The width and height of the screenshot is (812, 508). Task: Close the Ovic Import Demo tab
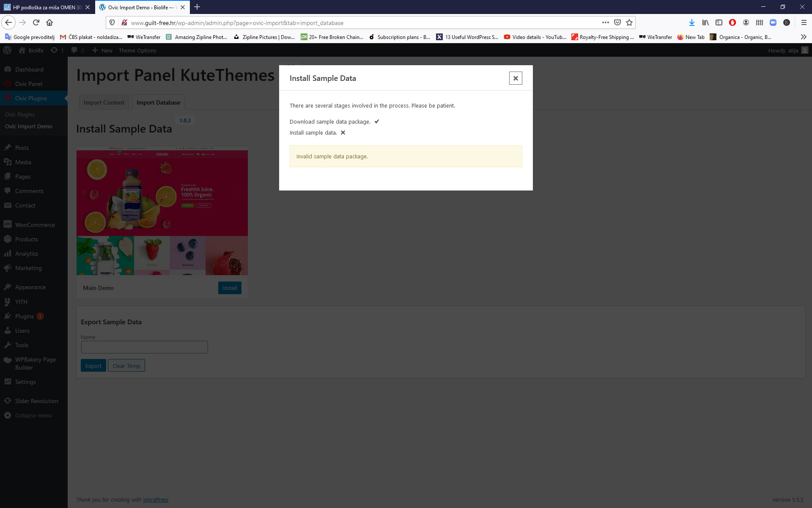[183, 7]
